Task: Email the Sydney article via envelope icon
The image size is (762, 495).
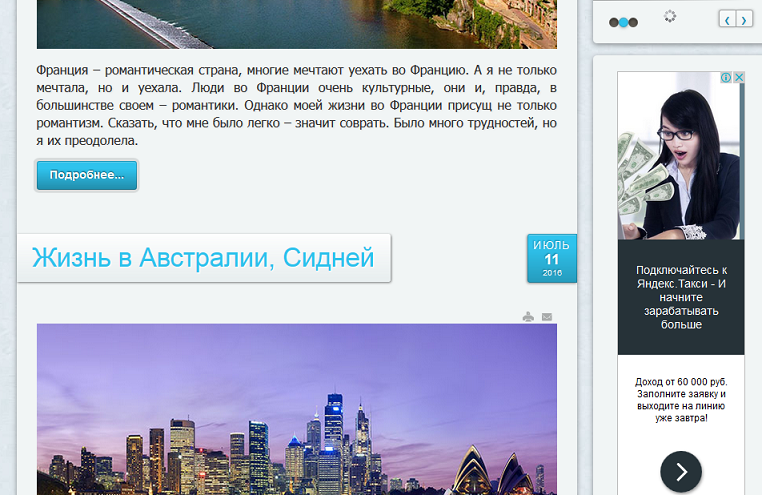Action: coord(547,317)
